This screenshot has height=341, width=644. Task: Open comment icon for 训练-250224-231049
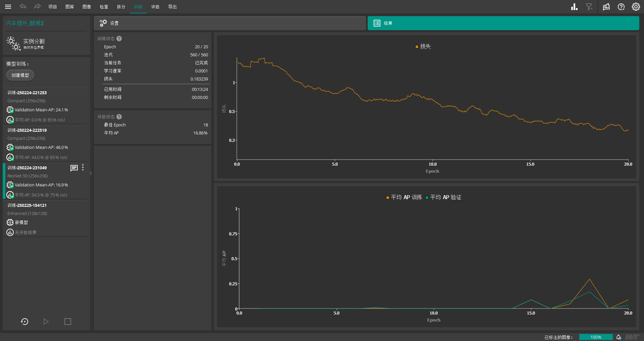pyautogui.click(x=74, y=168)
